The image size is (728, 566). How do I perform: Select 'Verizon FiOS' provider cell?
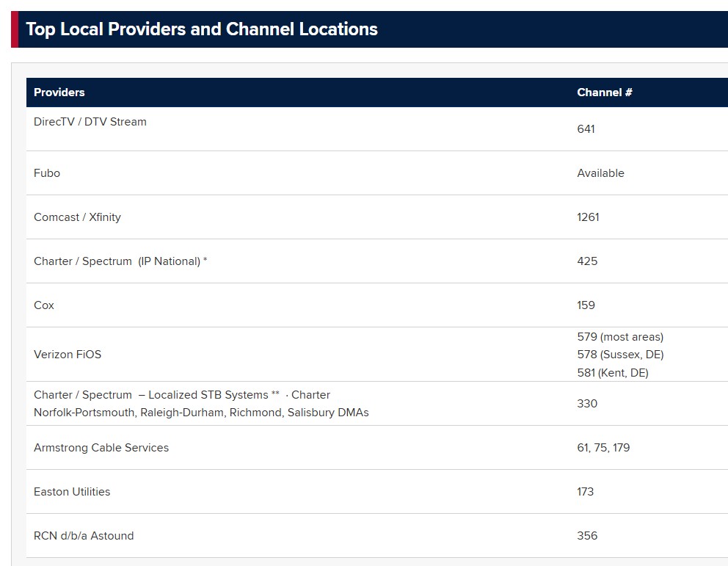pos(68,355)
